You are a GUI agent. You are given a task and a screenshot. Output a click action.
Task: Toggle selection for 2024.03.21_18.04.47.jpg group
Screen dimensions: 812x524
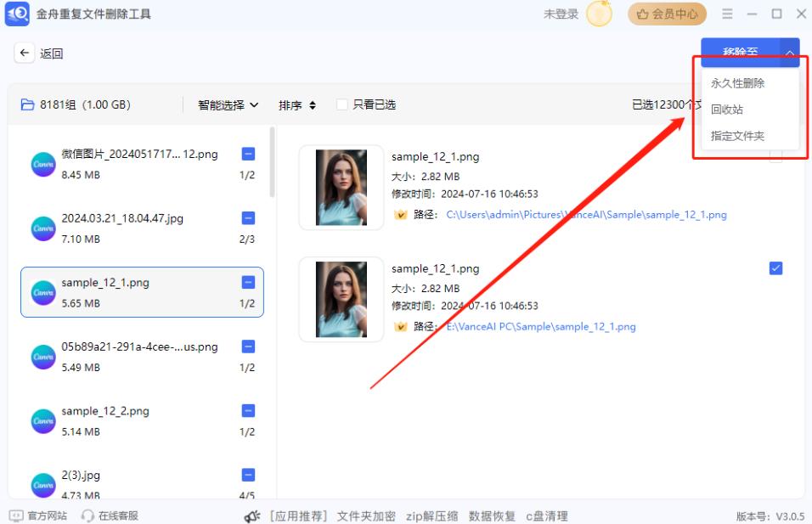pos(248,218)
